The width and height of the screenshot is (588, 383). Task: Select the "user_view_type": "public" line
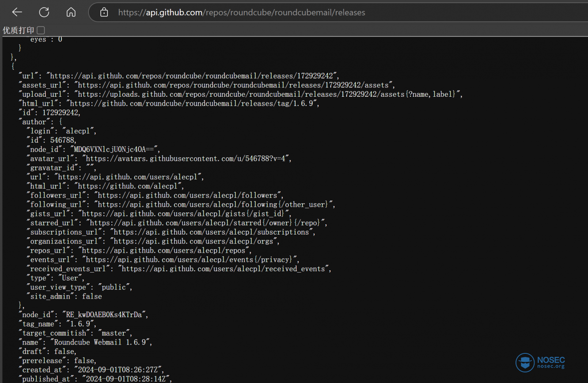click(80, 287)
